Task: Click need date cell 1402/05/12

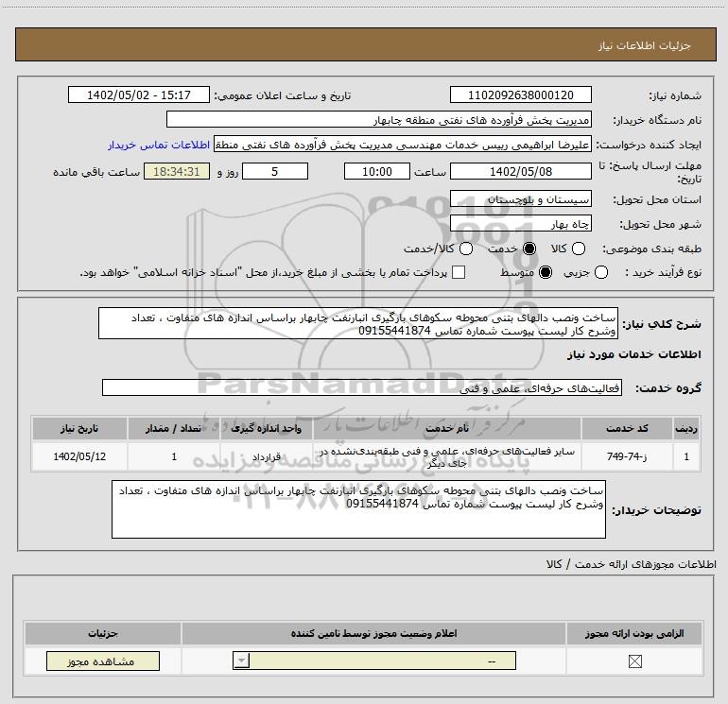Action: point(79,456)
